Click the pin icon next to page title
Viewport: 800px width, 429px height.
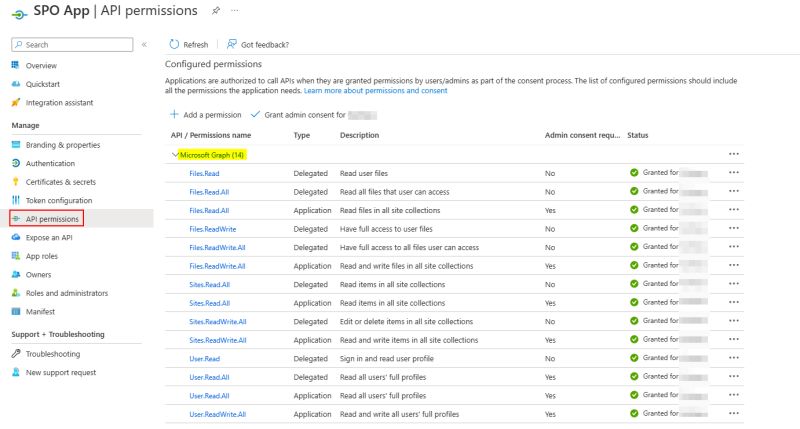point(216,11)
